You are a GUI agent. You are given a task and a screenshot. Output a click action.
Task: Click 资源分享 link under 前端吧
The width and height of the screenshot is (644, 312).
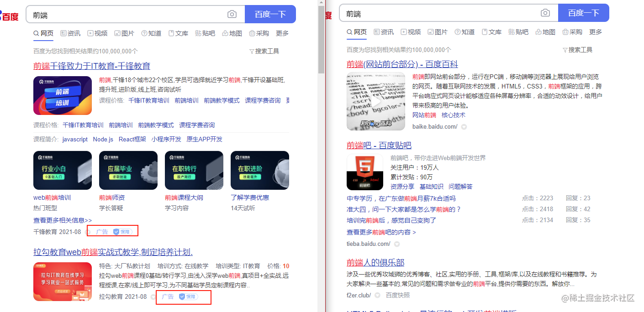click(402, 187)
